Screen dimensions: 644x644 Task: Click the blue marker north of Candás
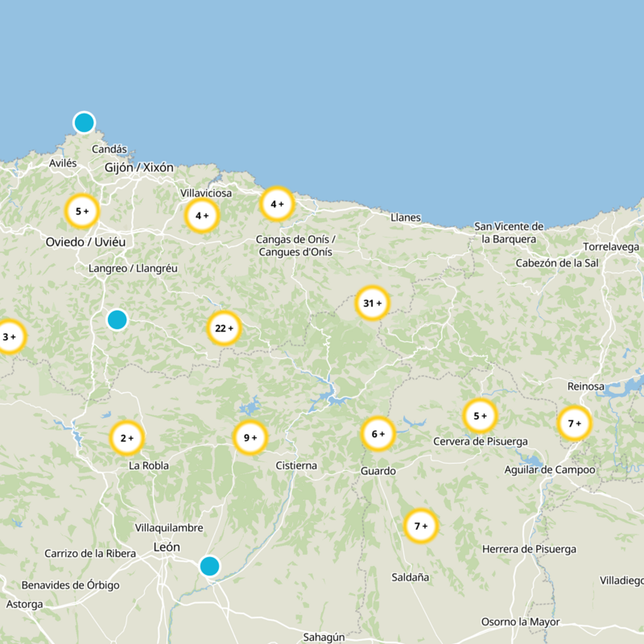(84, 122)
